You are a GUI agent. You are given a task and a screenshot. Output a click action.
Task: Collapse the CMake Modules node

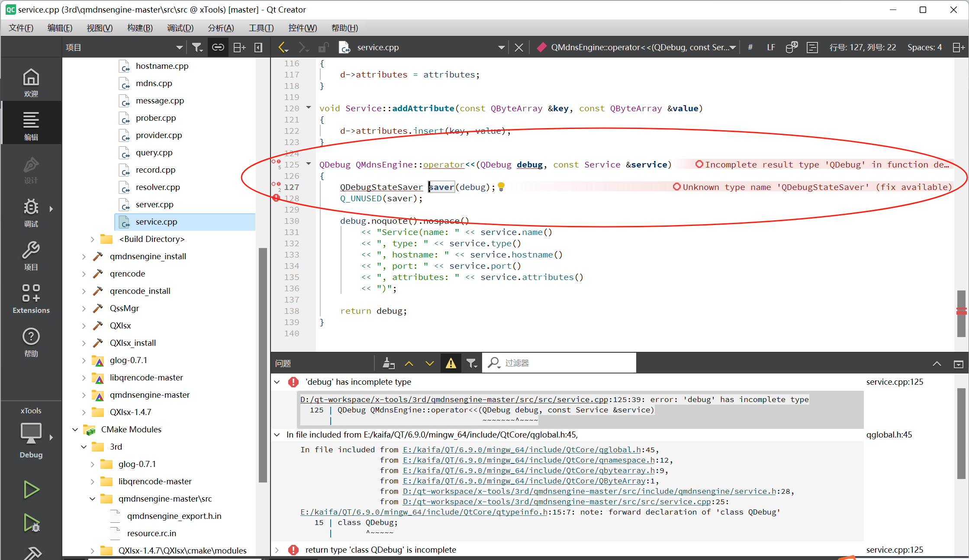(75, 429)
